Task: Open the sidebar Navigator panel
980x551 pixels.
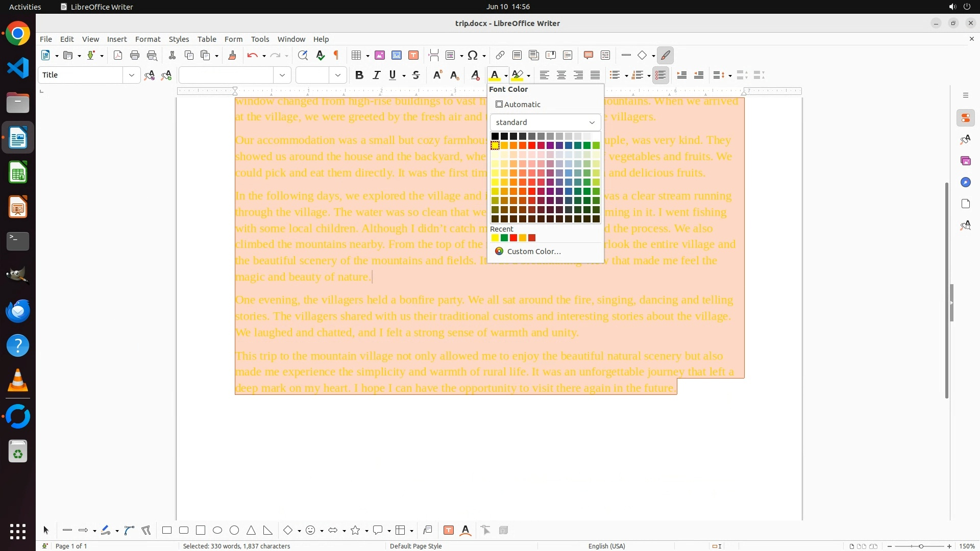Action: coord(965,182)
